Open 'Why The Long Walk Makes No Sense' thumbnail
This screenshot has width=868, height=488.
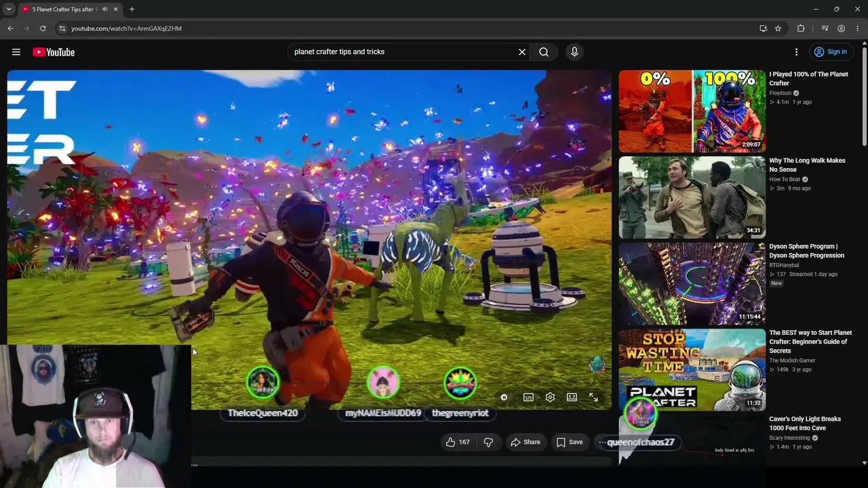click(692, 197)
